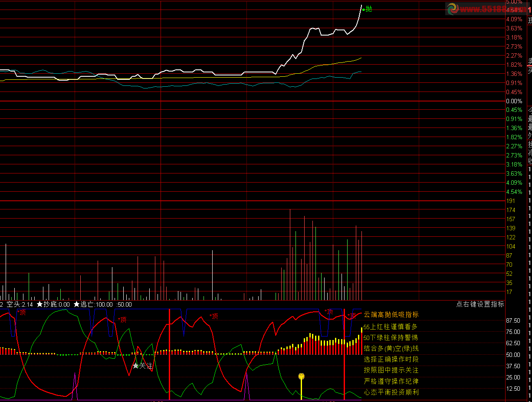Click the 139 volume axis label
Viewport: 532px width, 402px height.
pos(511,228)
